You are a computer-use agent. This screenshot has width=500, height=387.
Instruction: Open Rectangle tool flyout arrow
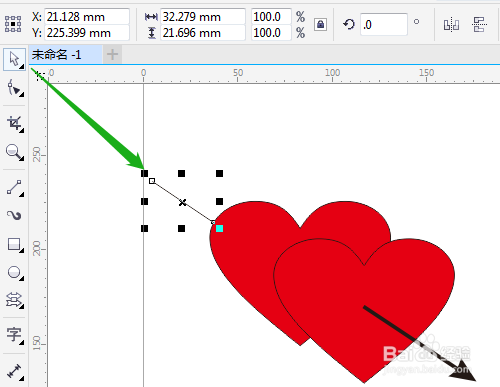[22, 250]
